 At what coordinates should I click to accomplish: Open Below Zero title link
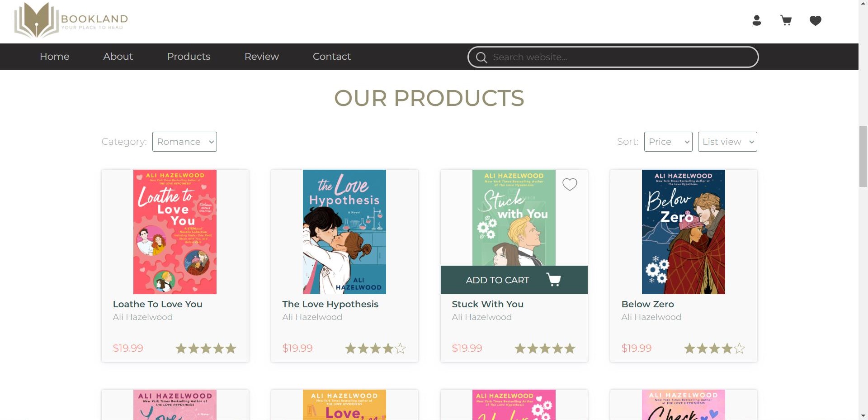648,304
